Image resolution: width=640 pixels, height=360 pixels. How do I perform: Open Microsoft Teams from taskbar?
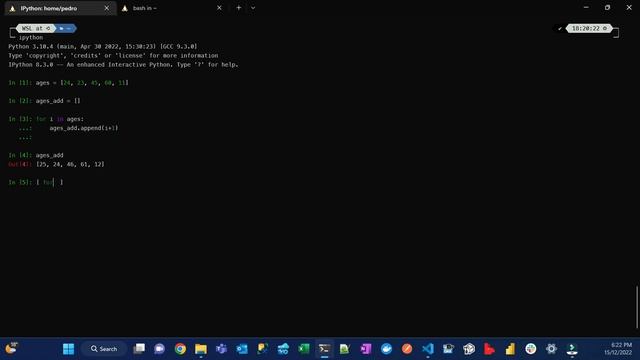[221, 349]
